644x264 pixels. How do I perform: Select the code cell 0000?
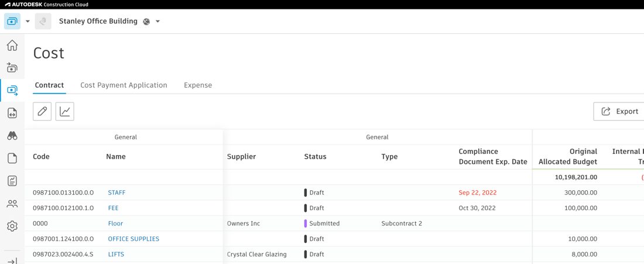[40, 224]
